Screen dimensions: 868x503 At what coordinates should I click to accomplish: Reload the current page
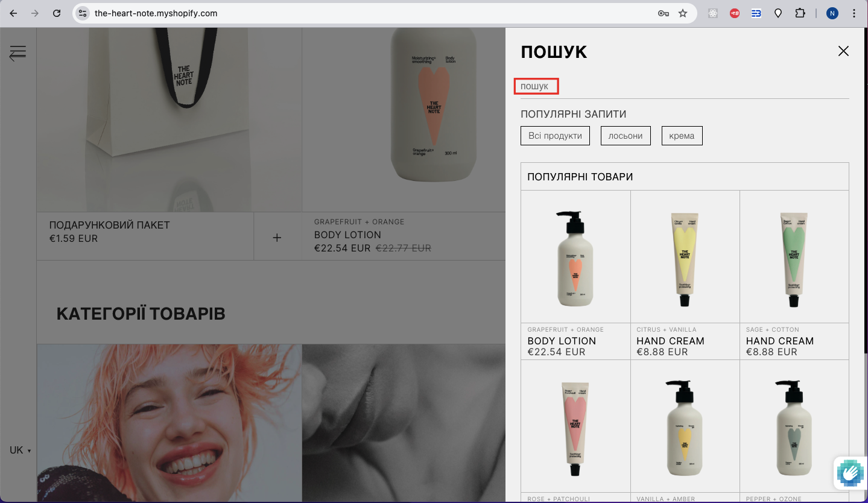pyautogui.click(x=57, y=13)
